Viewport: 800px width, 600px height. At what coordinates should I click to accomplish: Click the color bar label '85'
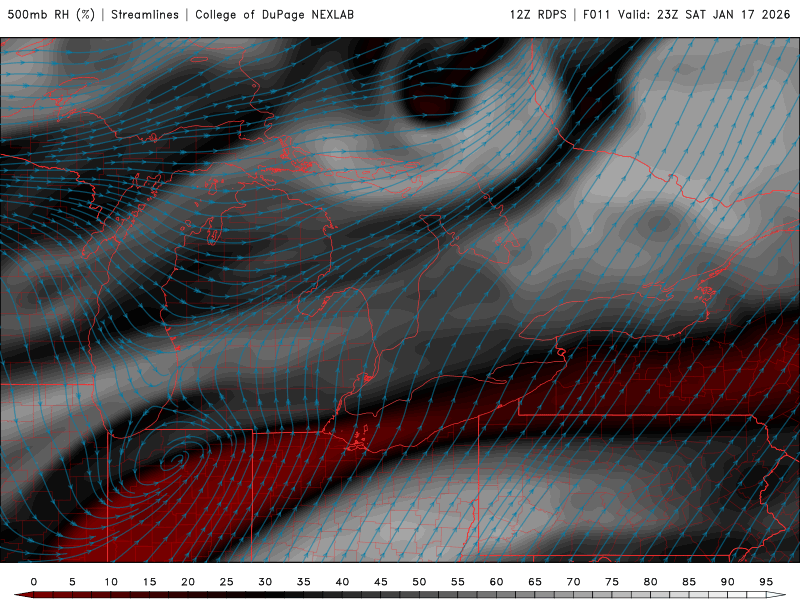(x=689, y=582)
